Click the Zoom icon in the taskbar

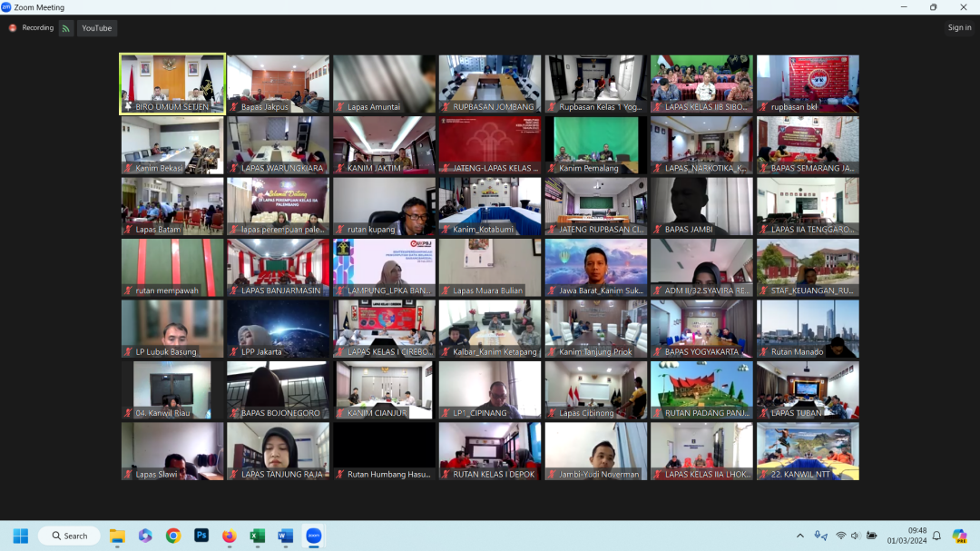click(313, 536)
